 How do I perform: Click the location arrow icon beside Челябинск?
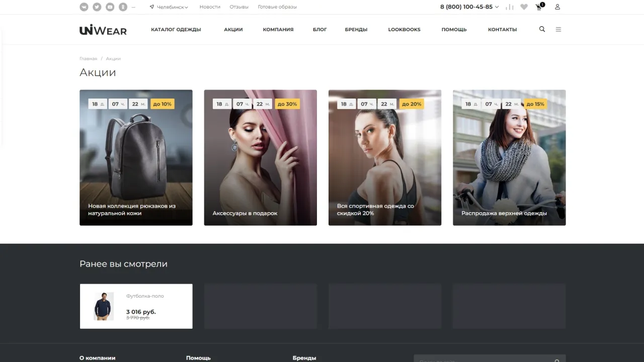pyautogui.click(x=152, y=7)
